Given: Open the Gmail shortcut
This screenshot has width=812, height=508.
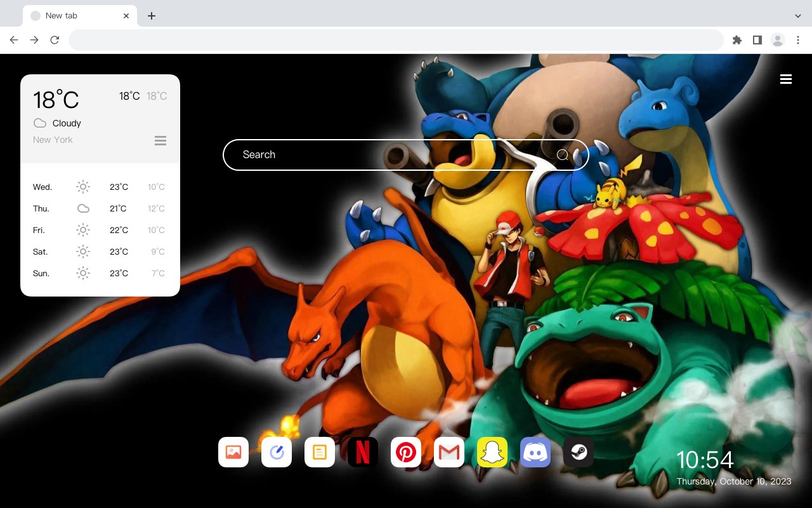Looking at the screenshot, I should [x=449, y=452].
